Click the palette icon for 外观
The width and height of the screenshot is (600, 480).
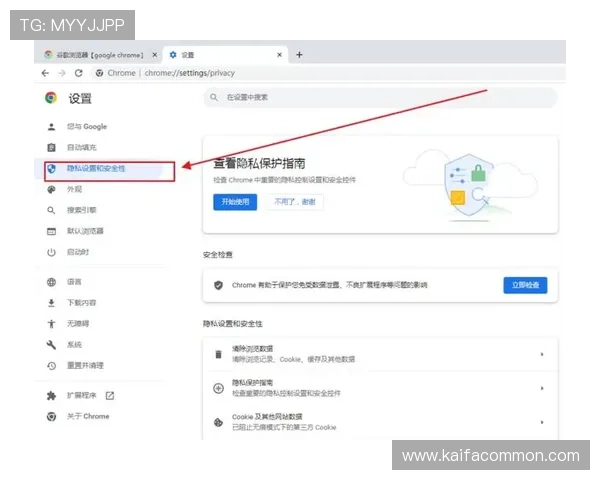click(51, 189)
